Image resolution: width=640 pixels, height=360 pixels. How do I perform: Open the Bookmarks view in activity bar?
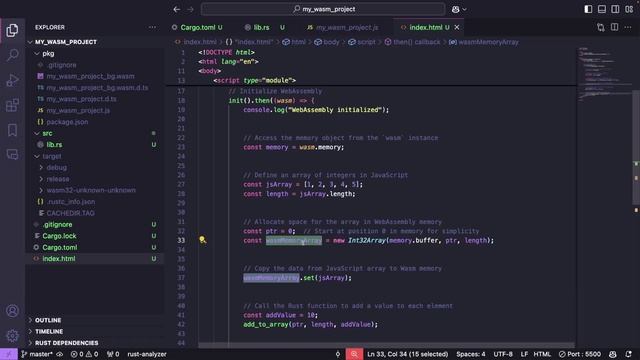tap(12, 130)
